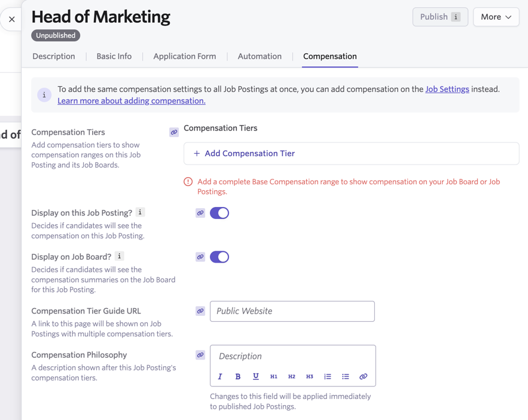Apply italic formatting in editor
The height and width of the screenshot is (420, 528).
220,376
